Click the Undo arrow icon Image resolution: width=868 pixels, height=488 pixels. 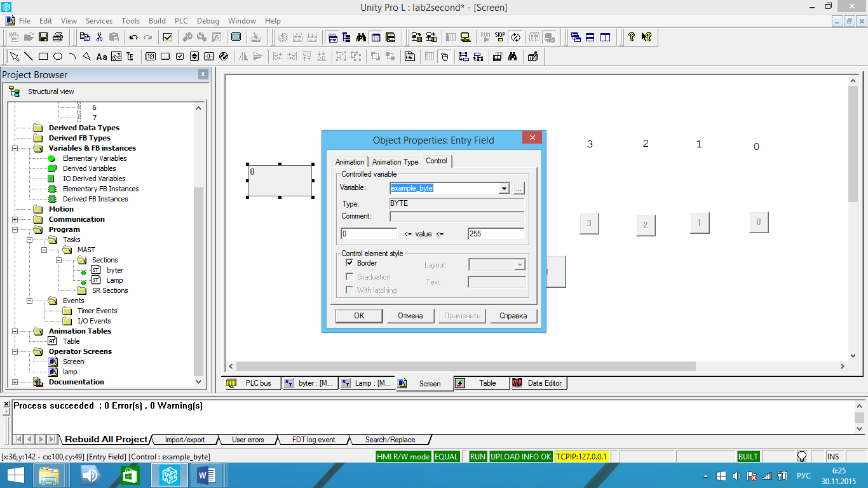tap(133, 37)
